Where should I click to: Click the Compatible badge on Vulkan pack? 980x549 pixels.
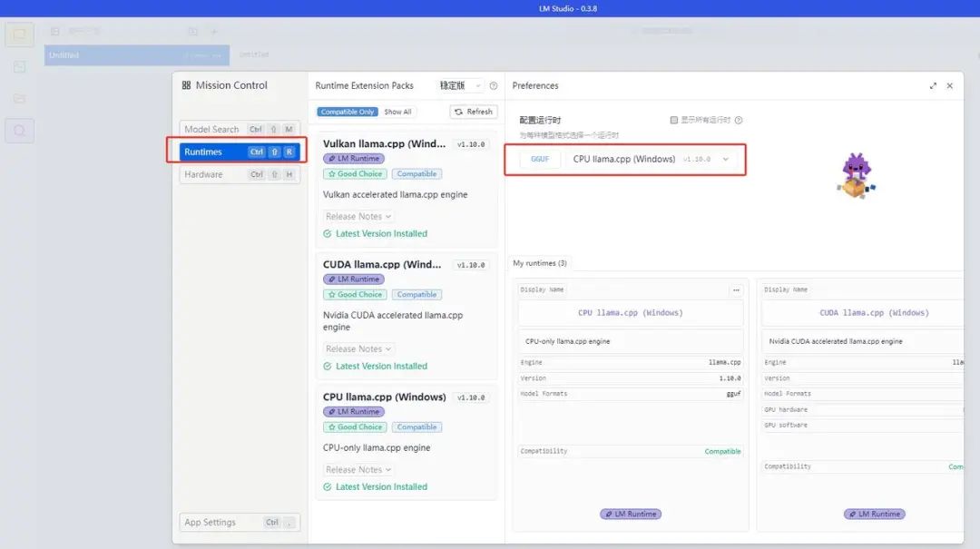(416, 174)
